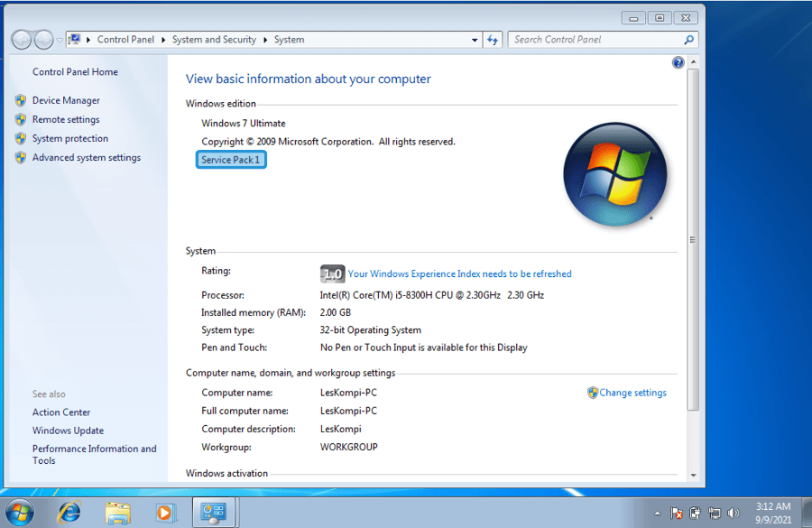
Task: Select System breadcrumb
Action: click(289, 40)
